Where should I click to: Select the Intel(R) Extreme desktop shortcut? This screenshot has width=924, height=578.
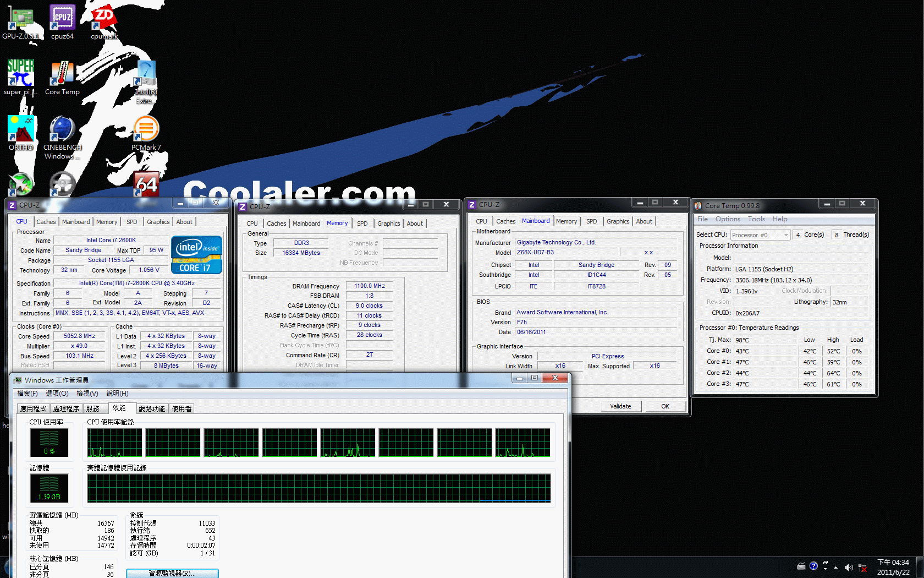[x=146, y=82]
